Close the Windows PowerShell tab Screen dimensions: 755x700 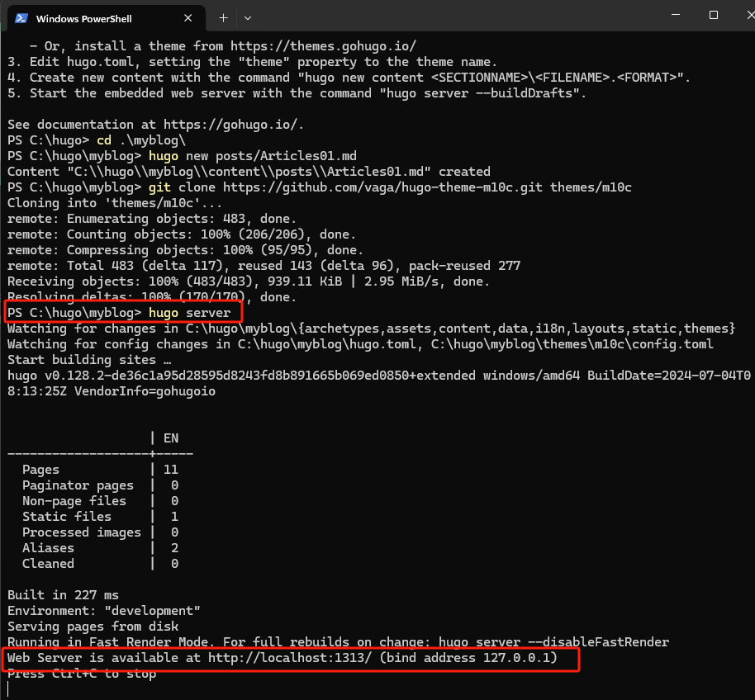(188, 18)
